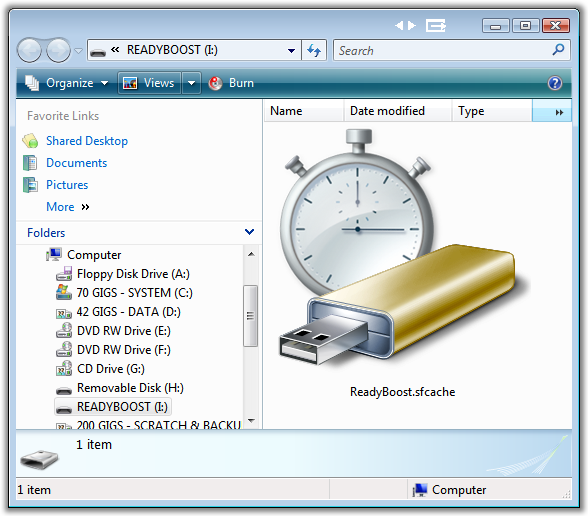Select the Floppy Disk Drive (A:) icon

tap(64, 274)
